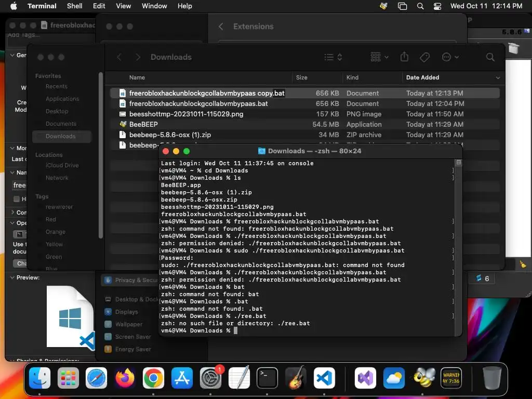This screenshot has height=399, width=532.
Task: Open System Settings in the Dock
Action: click(x=210, y=378)
